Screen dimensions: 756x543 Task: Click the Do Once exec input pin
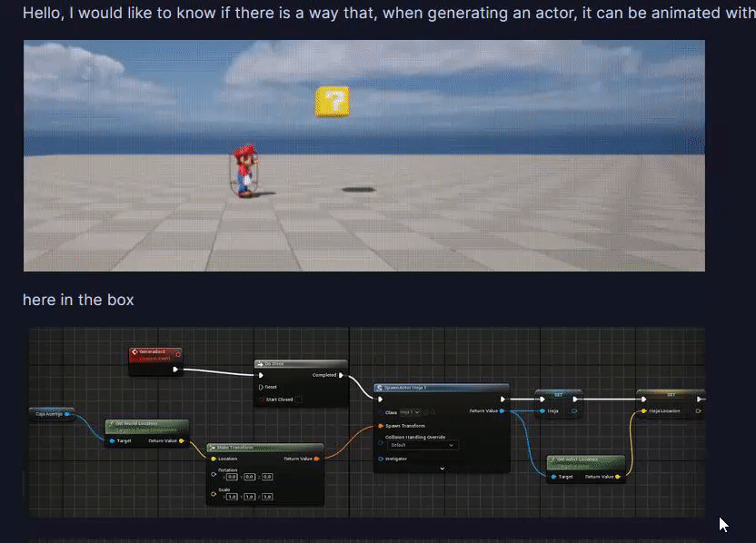[x=261, y=375]
